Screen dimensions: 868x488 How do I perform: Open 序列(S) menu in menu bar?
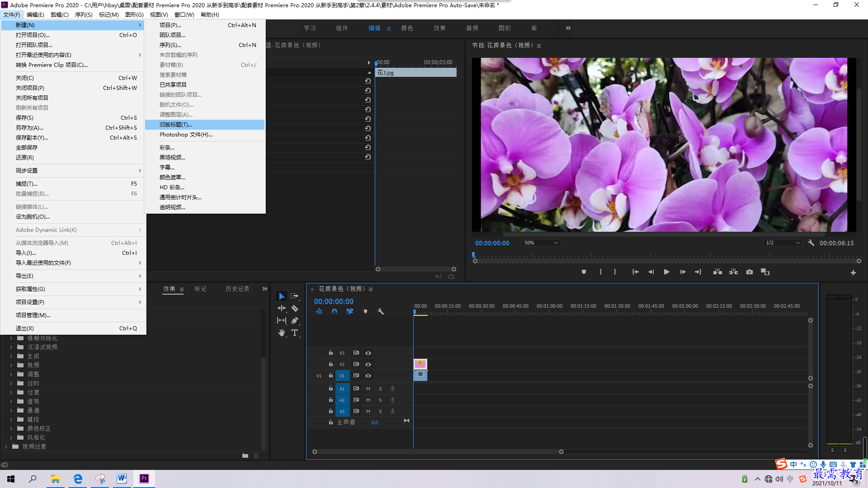tap(84, 14)
